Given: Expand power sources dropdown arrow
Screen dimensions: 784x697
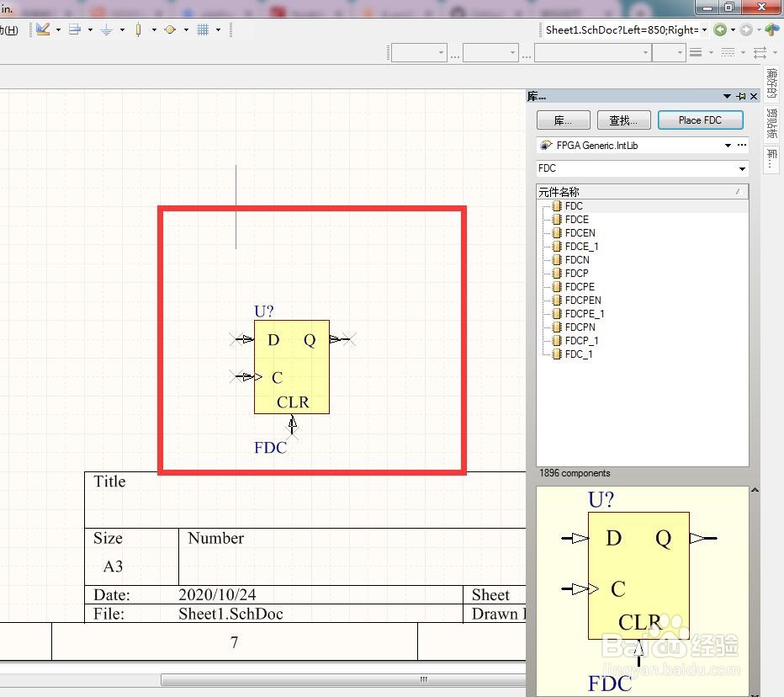Looking at the screenshot, I should [122, 30].
